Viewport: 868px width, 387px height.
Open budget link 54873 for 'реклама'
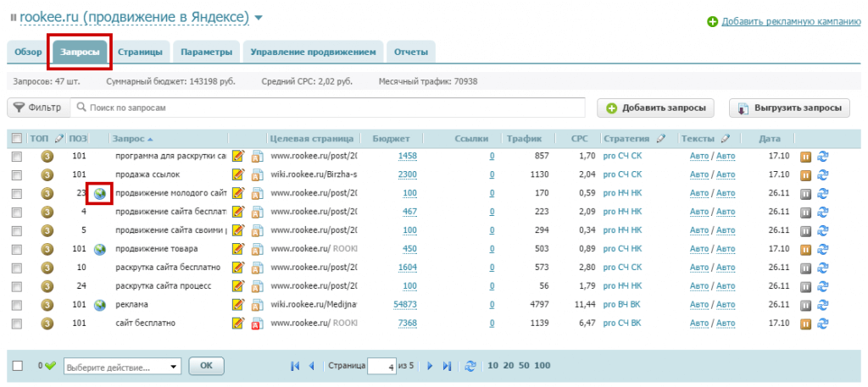click(x=404, y=304)
